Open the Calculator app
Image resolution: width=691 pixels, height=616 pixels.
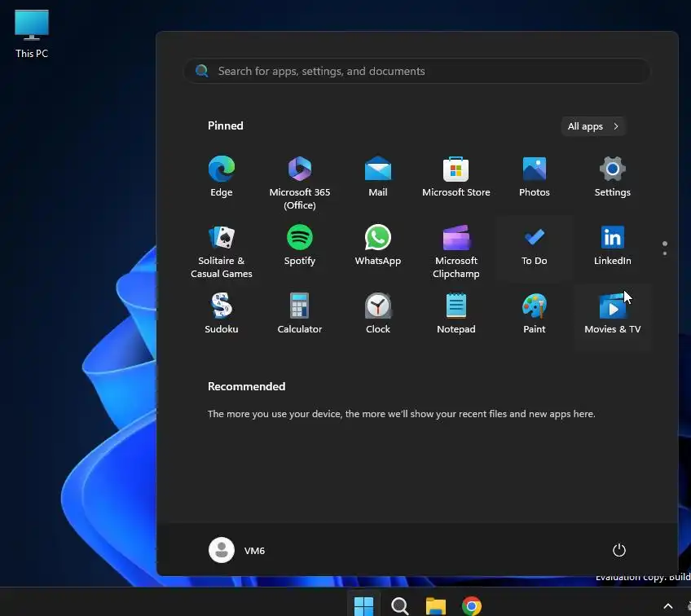coord(300,313)
